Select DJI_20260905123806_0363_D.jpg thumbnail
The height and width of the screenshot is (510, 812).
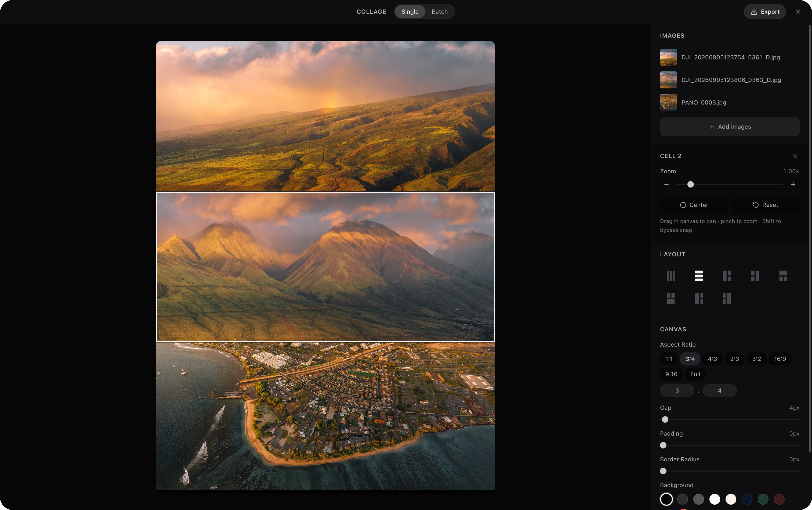(668, 80)
